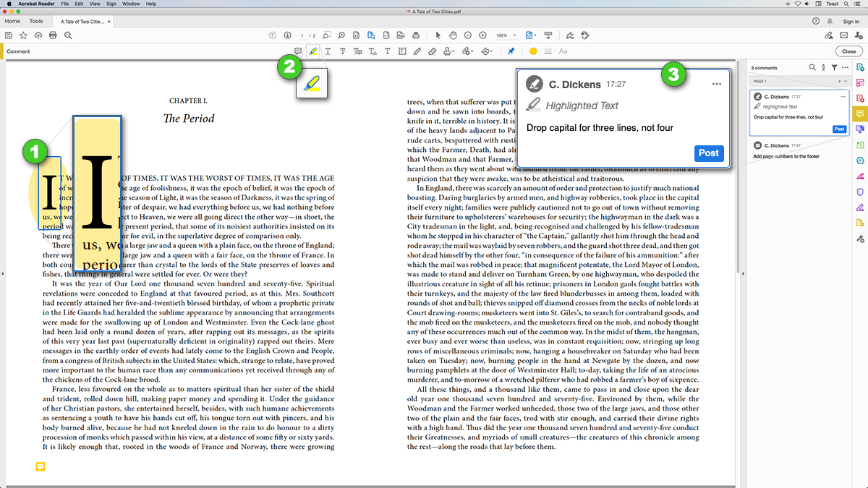Open the macOS Wi-Fi status menu

coord(798,4)
